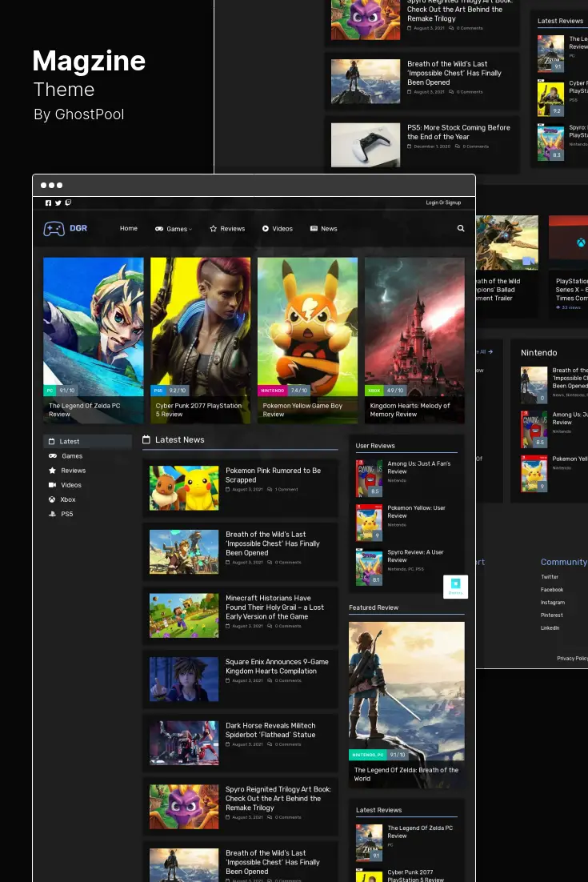The height and width of the screenshot is (882, 588).
Task: Click the PC tag on the Zelda card
Action: coord(50,391)
